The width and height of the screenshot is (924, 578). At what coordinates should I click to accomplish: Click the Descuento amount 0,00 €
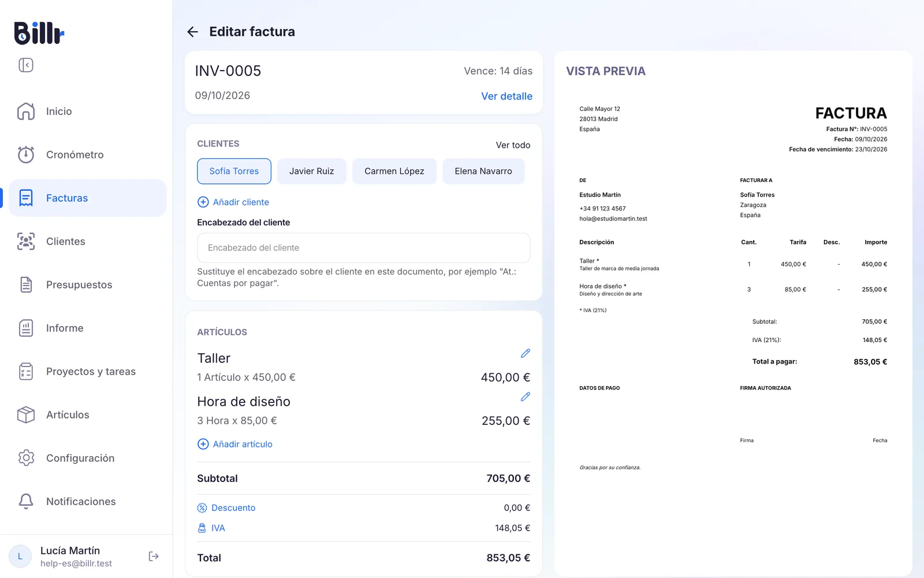point(517,507)
